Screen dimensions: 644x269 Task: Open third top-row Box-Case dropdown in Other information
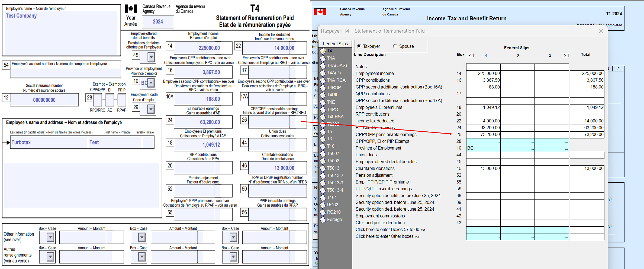pyautogui.click(x=233, y=238)
